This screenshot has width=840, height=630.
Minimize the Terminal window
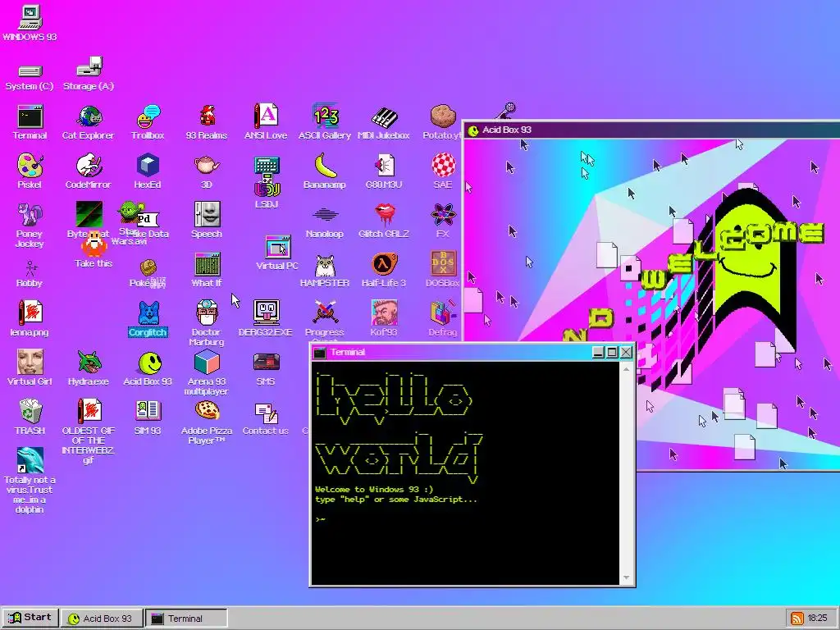coord(598,352)
